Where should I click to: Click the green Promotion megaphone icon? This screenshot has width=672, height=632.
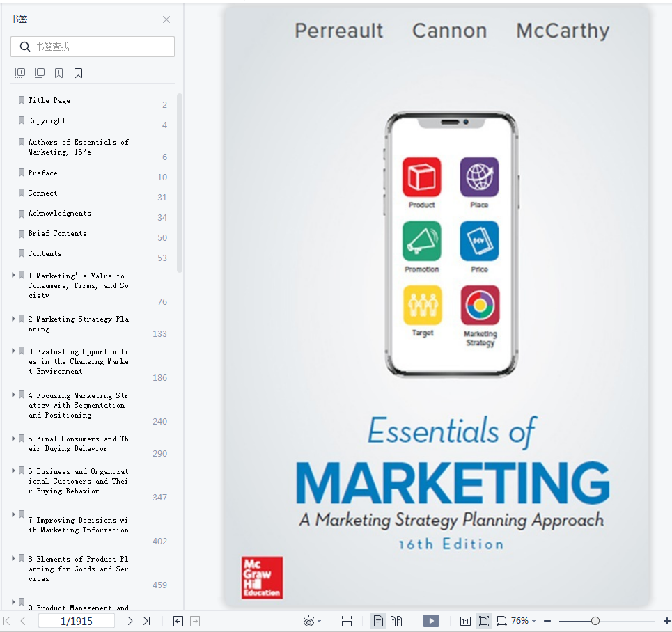point(422,241)
